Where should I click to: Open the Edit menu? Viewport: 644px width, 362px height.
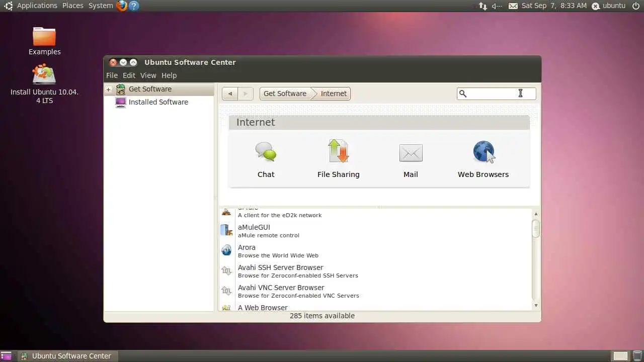pos(129,75)
